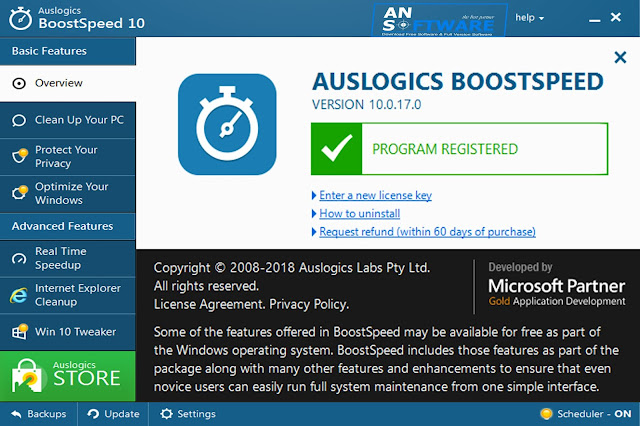This screenshot has height=426, width=640.
Task: Close the About panel with the X
Action: (x=620, y=58)
